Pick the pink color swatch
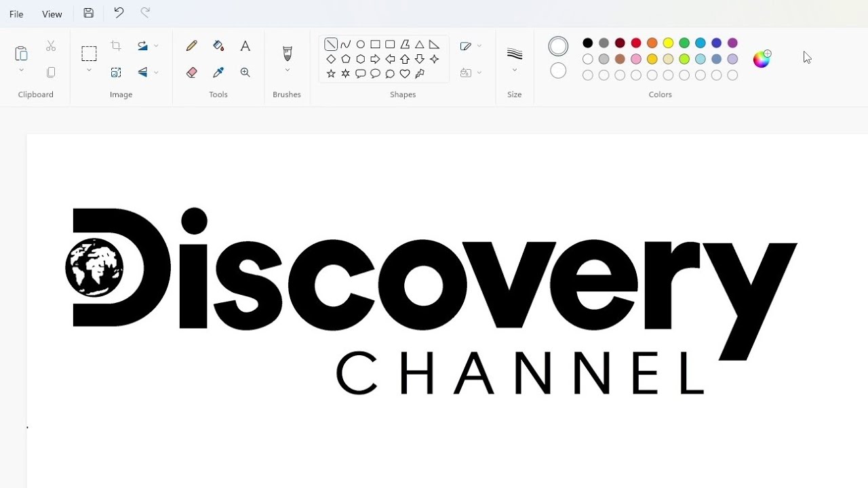 click(x=636, y=59)
